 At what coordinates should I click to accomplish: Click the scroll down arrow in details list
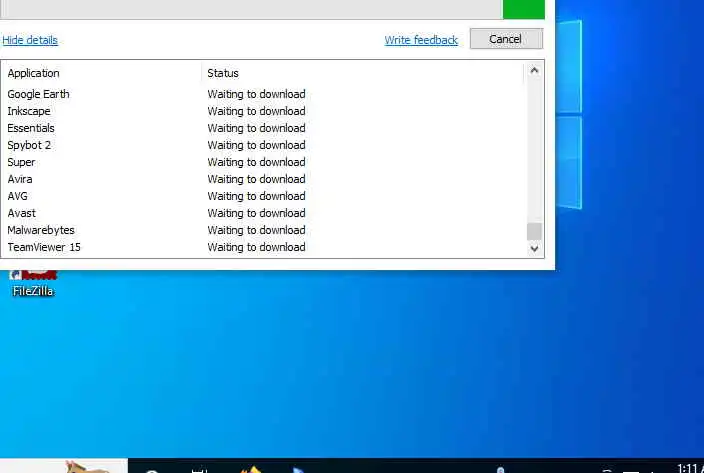pyautogui.click(x=534, y=248)
